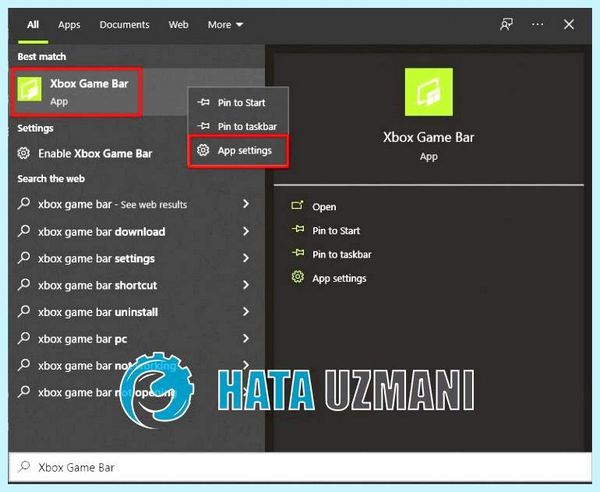Viewport: 600px width, 492px height.
Task: Expand arrow for 'xbox game bar shortcut'
Action: [x=246, y=285]
